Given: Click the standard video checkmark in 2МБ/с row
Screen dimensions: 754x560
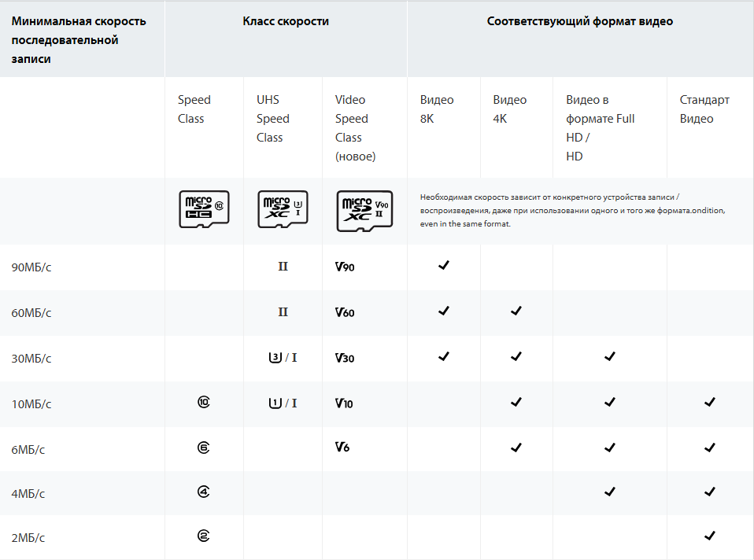Looking at the screenshot, I should 709,536.
